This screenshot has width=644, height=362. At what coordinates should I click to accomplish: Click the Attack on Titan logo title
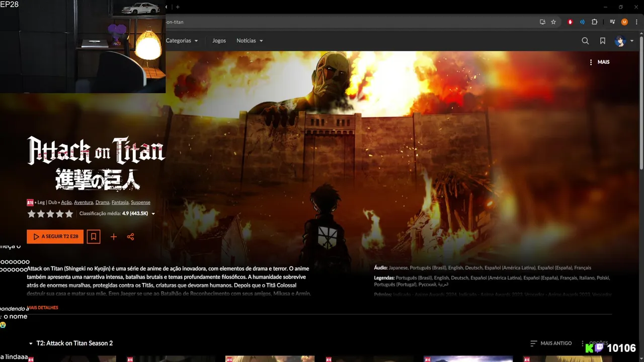pyautogui.click(x=96, y=163)
